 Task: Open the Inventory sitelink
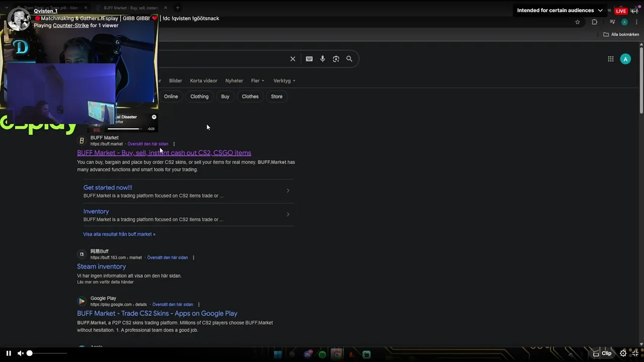pyautogui.click(x=96, y=212)
